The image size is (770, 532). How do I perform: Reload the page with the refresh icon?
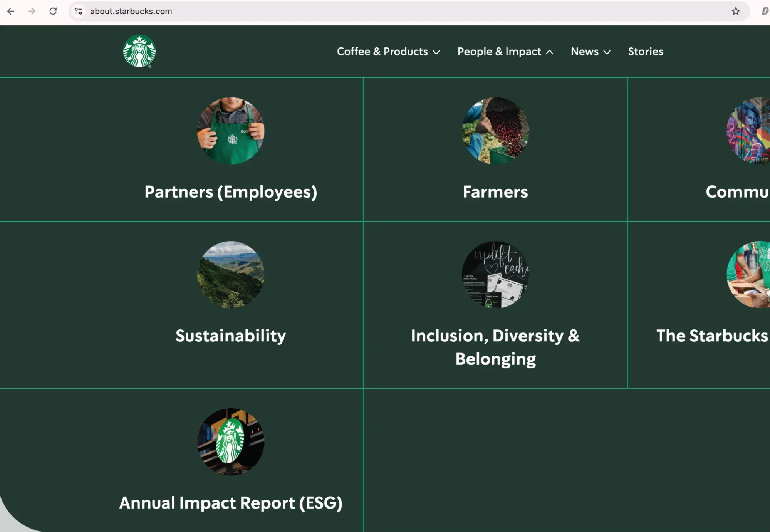(53, 11)
